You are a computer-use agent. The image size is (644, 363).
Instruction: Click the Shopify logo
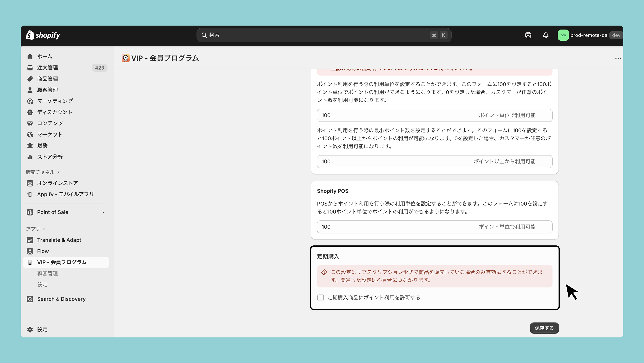pyautogui.click(x=43, y=35)
